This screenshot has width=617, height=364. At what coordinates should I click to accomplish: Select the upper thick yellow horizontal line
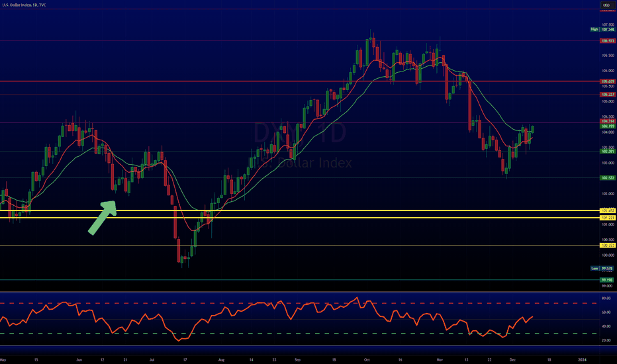[299, 210]
